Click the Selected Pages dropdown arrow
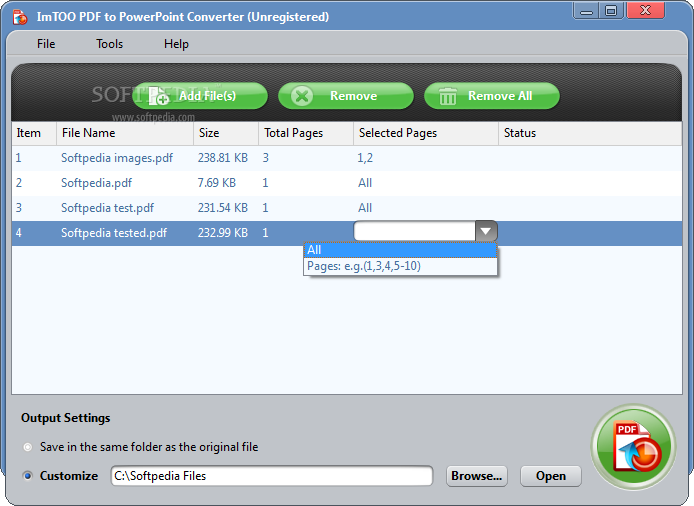Viewport: 694px width, 506px height. pos(486,231)
